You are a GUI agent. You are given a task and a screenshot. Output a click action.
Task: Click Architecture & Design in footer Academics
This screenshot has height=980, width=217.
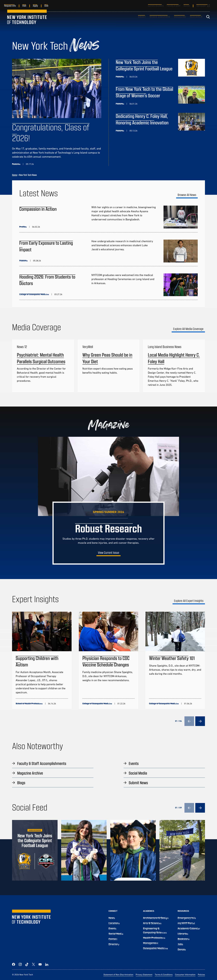pyautogui.click(x=156, y=918)
